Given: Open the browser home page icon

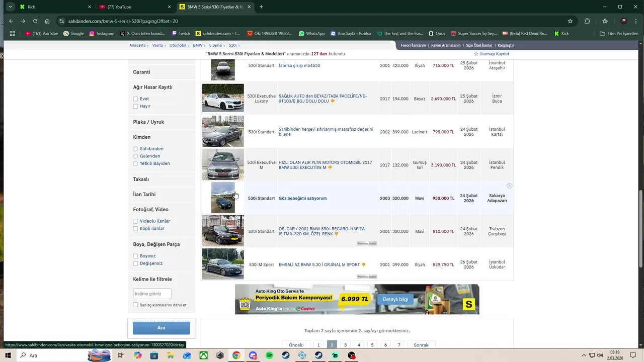Looking at the screenshot, I should (x=47, y=21).
